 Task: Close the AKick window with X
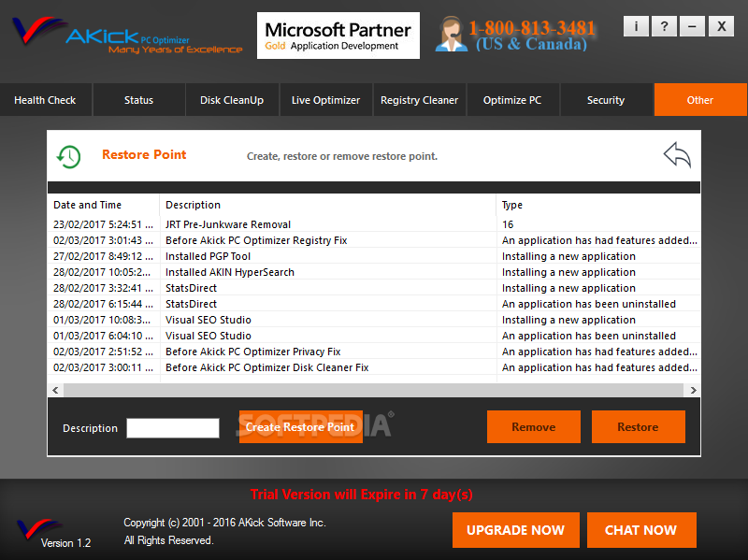[721, 26]
